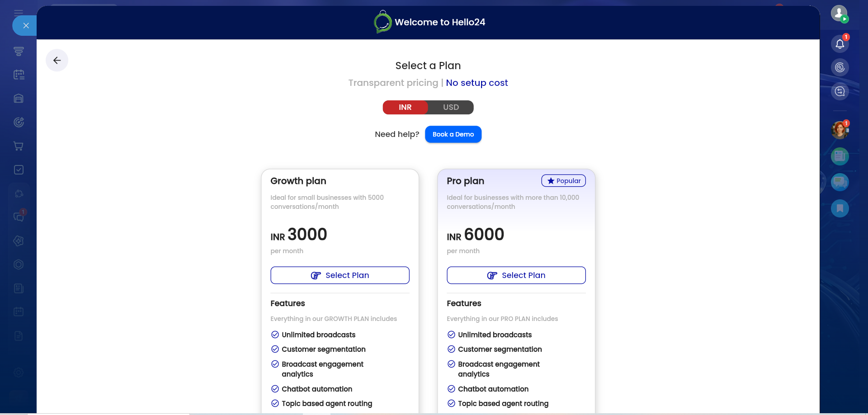Go back using the left arrow button
Viewport: 868px width, 415px height.
point(57,60)
